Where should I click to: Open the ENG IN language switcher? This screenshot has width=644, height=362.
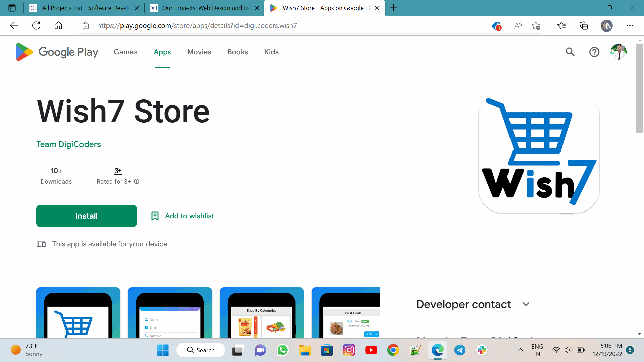[x=537, y=350]
